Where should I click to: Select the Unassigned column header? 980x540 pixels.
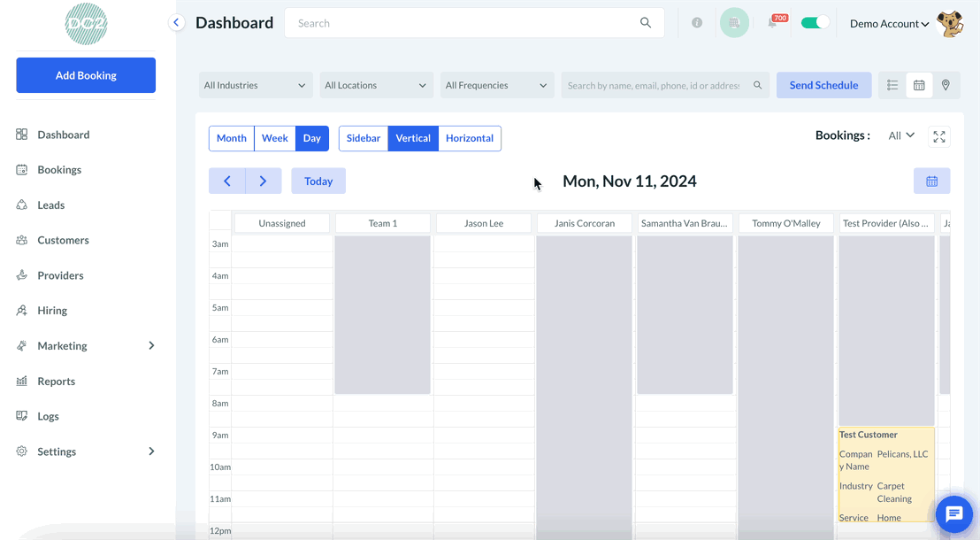coord(282,223)
